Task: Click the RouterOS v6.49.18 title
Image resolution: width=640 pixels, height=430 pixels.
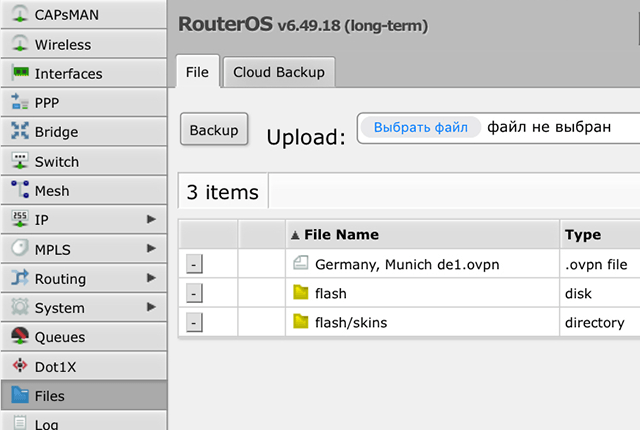Action: click(x=303, y=24)
